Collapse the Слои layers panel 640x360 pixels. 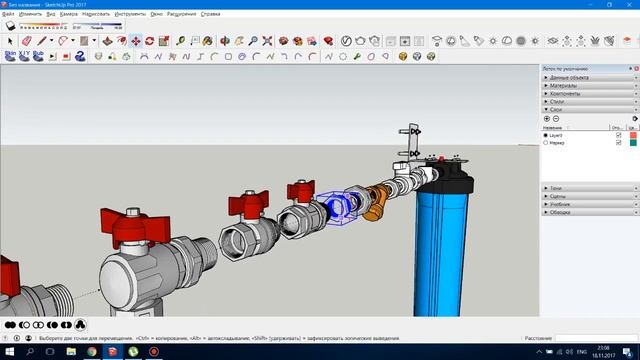(590, 109)
